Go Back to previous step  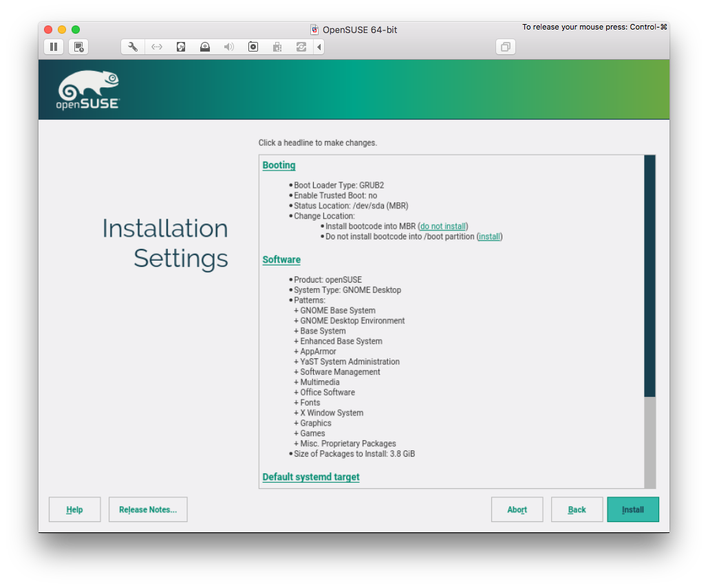577,510
